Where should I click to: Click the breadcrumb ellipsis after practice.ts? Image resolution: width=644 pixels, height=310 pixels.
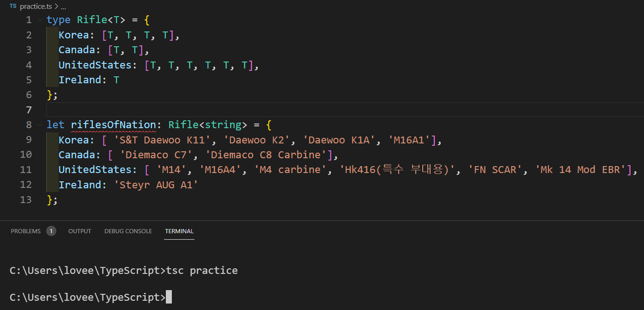63,7
